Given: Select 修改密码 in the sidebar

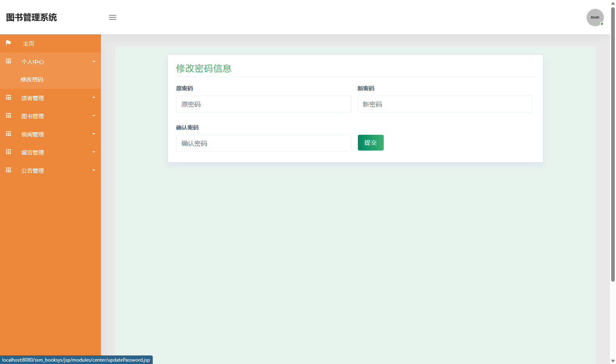Looking at the screenshot, I should pyautogui.click(x=32, y=79).
